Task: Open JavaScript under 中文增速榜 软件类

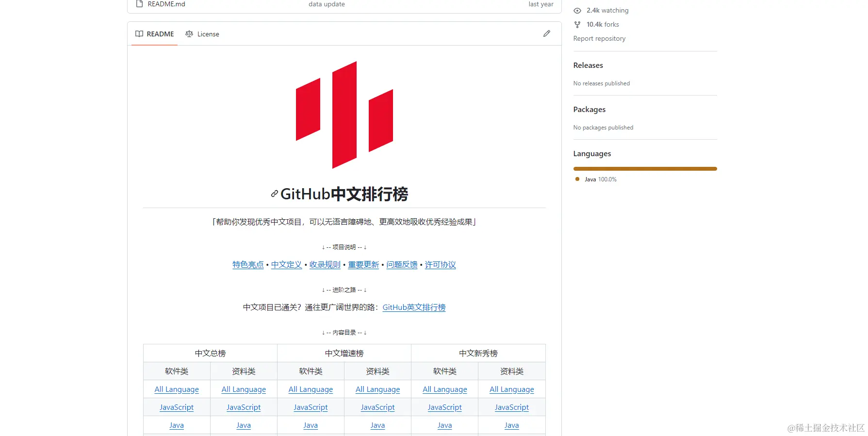Action: point(311,407)
